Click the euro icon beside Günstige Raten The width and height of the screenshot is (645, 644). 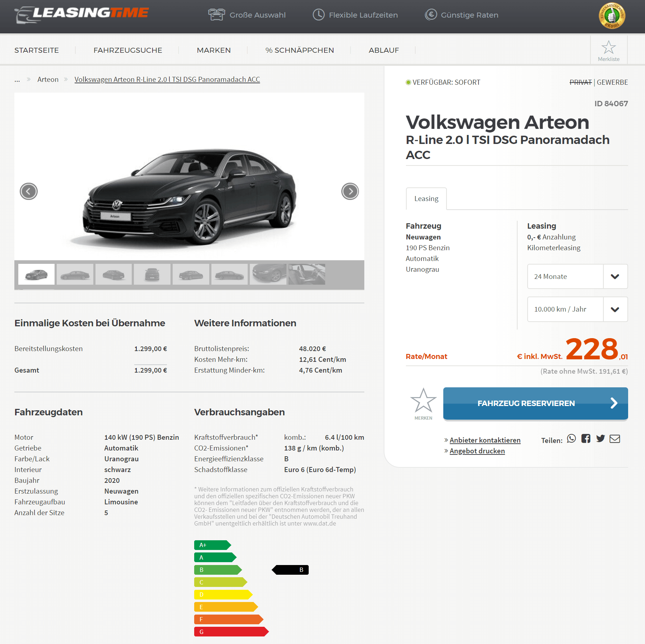(431, 15)
